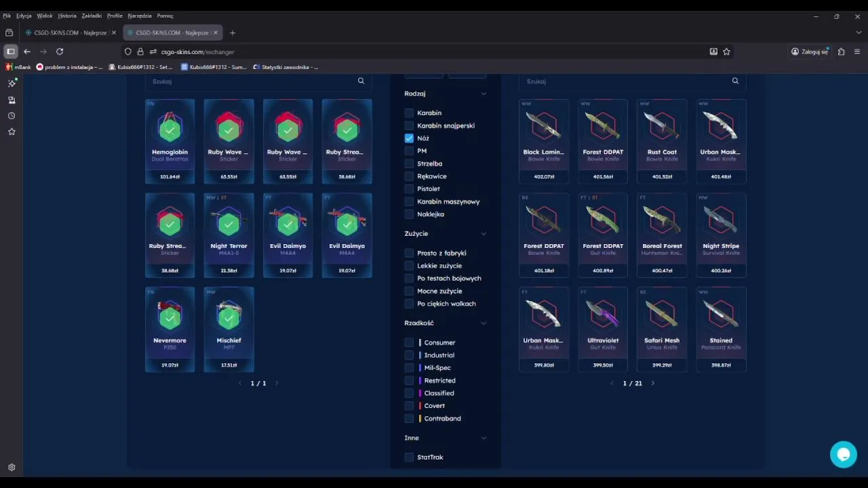Enable Karabin snajperski checkbox
Image resolution: width=868 pixels, height=488 pixels.
pyautogui.click(x=409, y=125)
